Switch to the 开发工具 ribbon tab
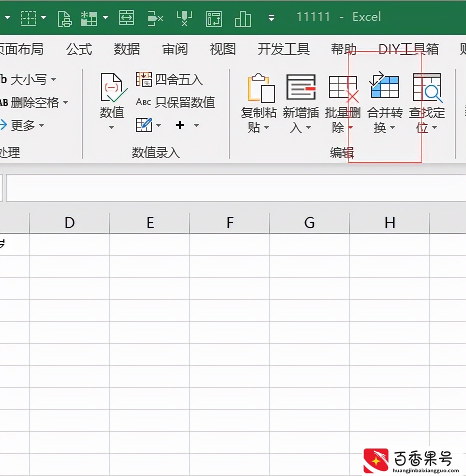 [283, 49]
